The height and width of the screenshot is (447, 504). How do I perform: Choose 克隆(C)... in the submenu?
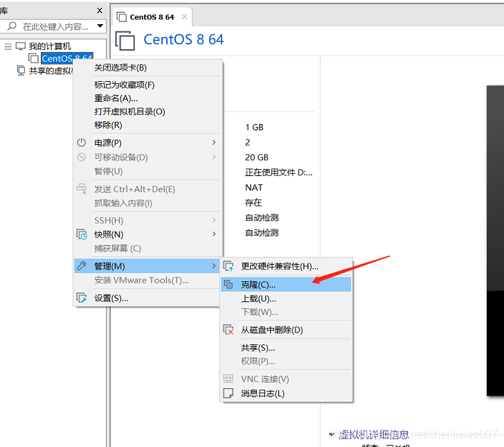pyautogui.click(x=287, y=285)
